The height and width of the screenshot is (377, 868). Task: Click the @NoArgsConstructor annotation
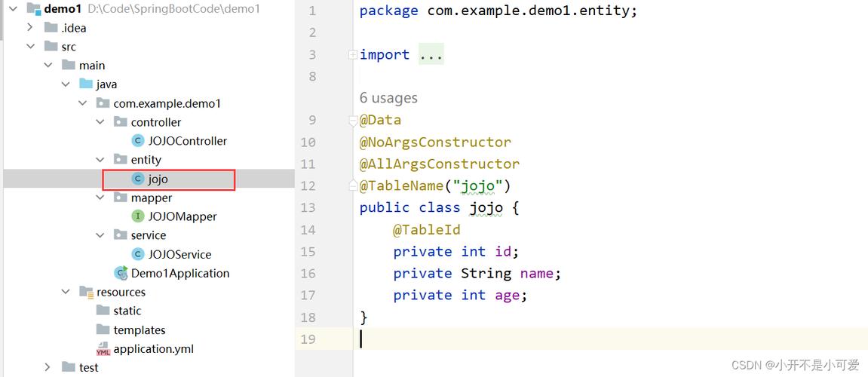pyautogui.click(x=436, y=143)
